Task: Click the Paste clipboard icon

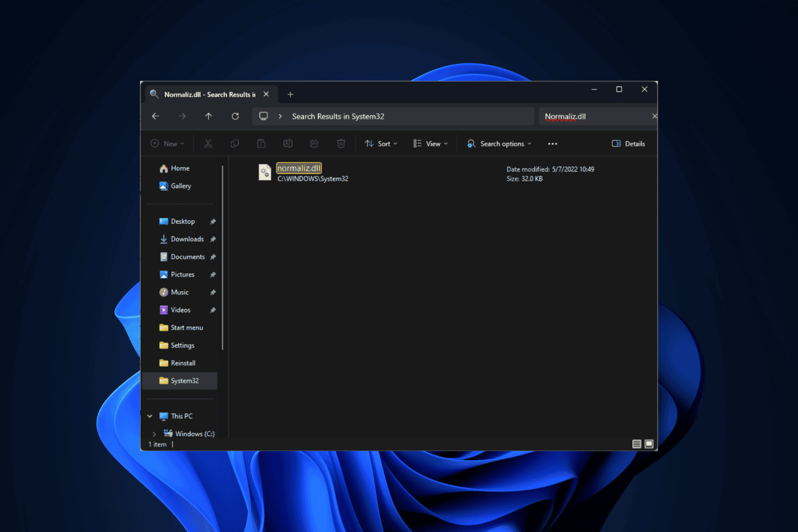Action: 261,144
